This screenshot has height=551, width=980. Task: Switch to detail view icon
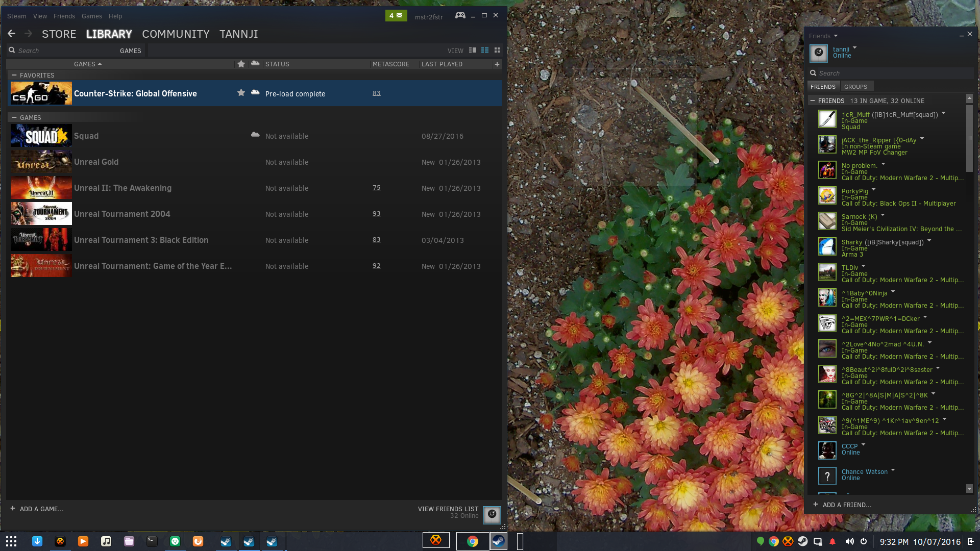[x=473, y=51]
